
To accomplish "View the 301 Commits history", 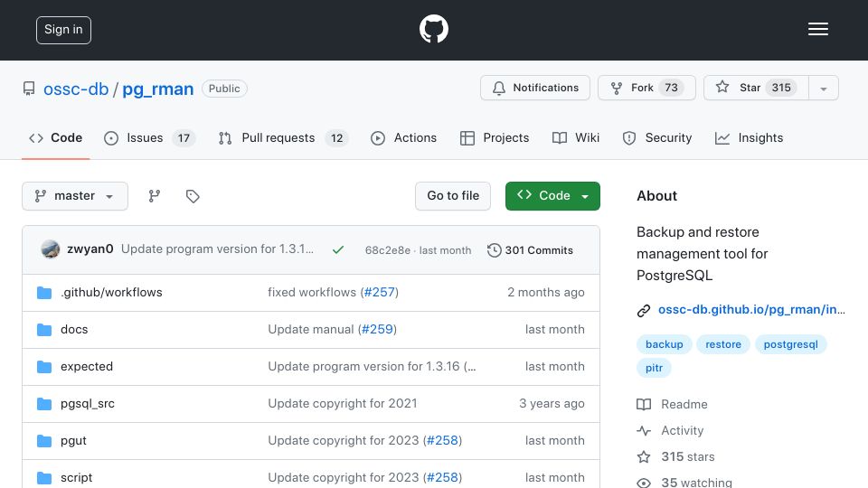I will 531,250.
